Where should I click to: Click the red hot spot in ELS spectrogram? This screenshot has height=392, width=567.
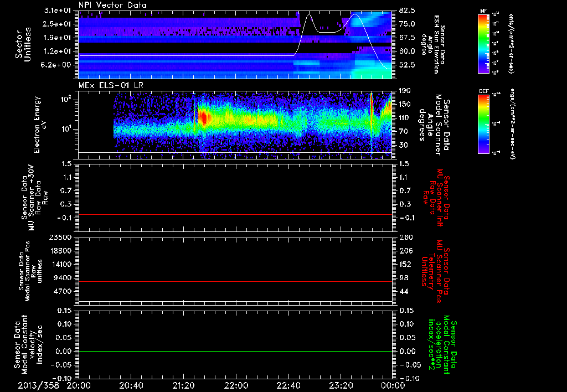pos(203,118)
